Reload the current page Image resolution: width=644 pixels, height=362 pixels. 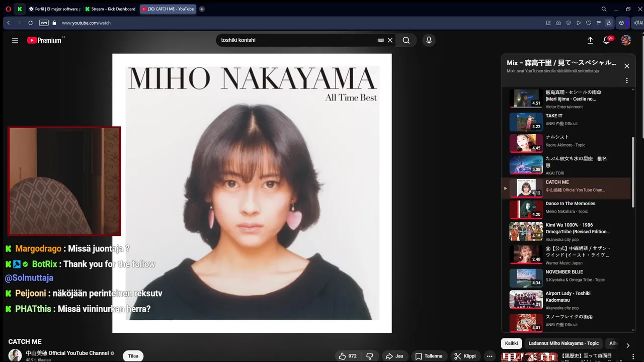coord(30,23)
